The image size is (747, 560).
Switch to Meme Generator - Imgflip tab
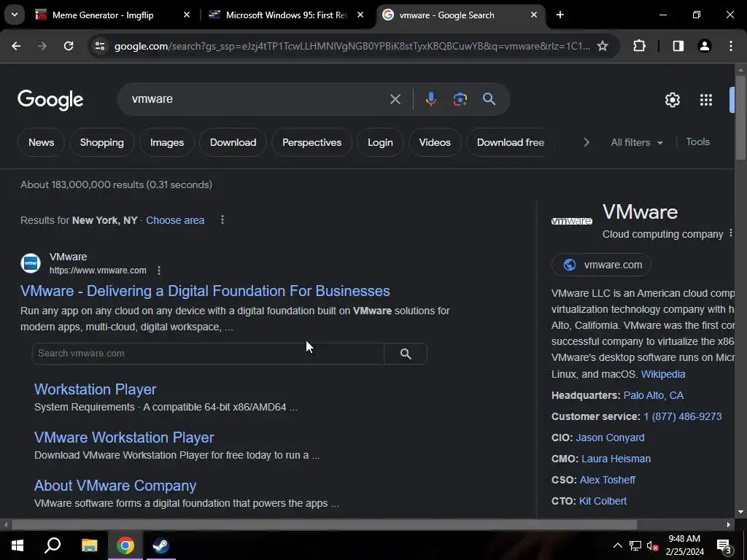click(x=102, y=15)
